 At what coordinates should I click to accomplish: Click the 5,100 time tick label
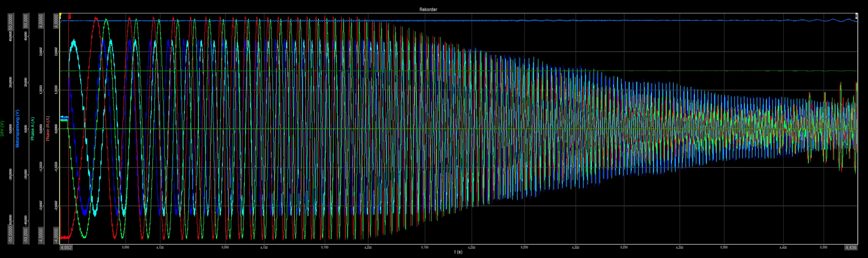click(325, 247)
